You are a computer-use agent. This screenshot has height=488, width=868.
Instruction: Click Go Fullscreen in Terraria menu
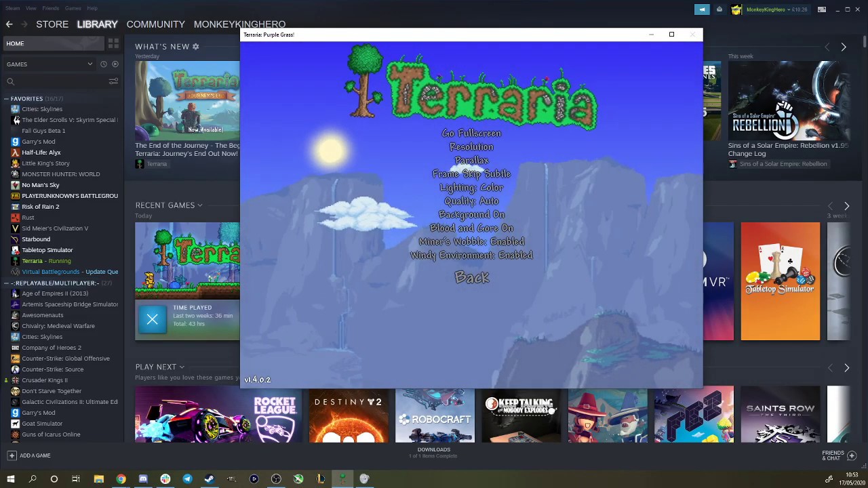coord(471,134)
